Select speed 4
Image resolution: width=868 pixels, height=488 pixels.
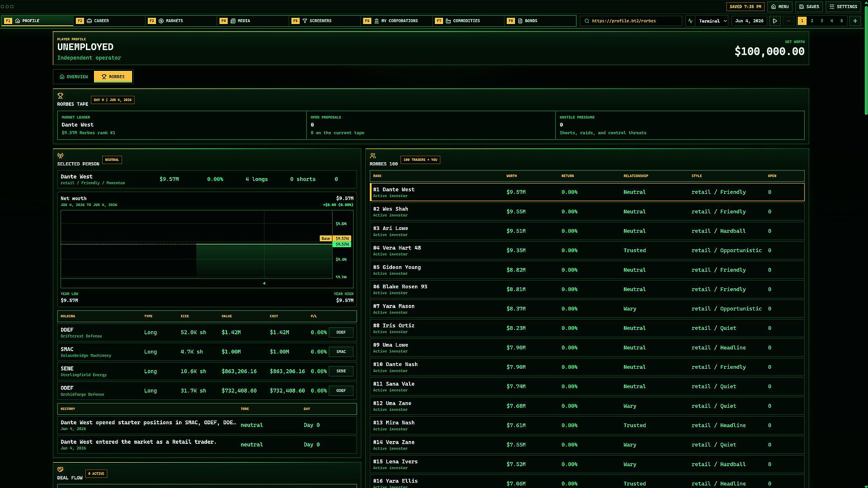point(832,21)
